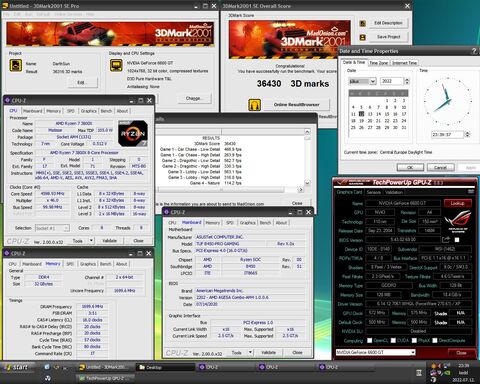Enable the PhysX checkbox in GPU-Z
Screen dimensions: 480x384
click(414, 340)
